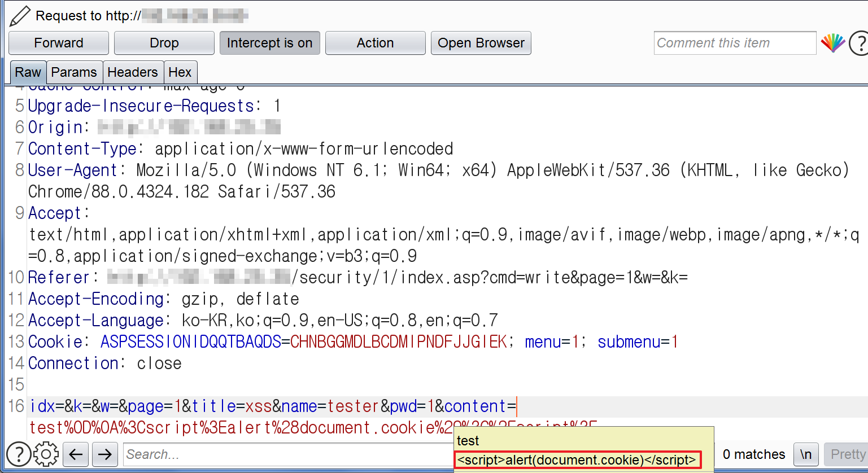Launch Open Browser button
This screenshot has height=473, width=868.
coord(481,43)
